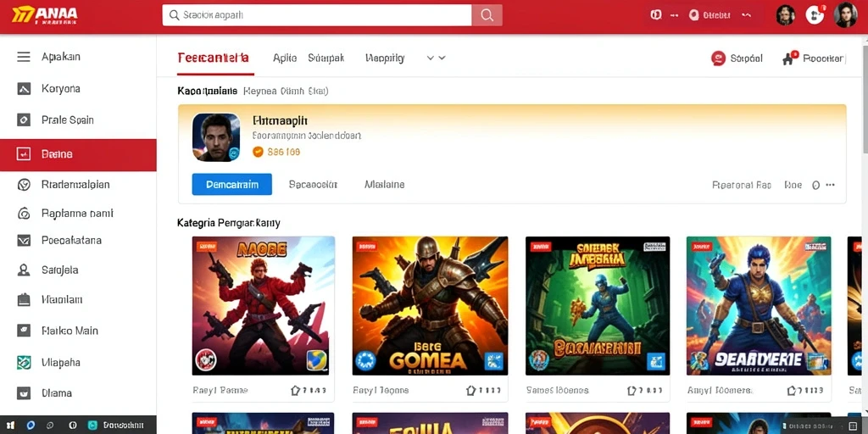Click the Roocker link in the tab bar
The image size is (868, 434).
pos(823,58)
